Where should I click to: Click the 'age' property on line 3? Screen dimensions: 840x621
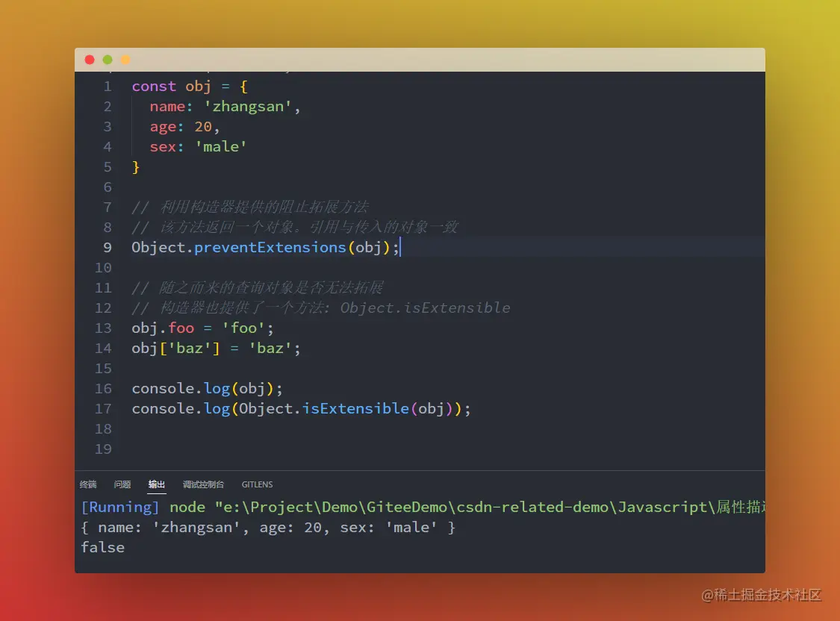coord(163,127)
